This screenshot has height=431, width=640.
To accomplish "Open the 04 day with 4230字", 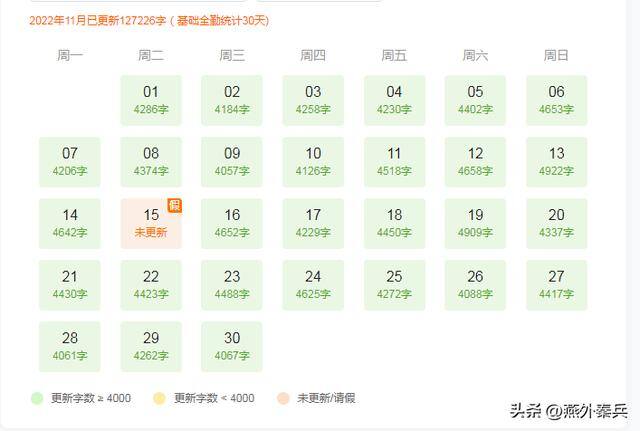I will (394, 100).
